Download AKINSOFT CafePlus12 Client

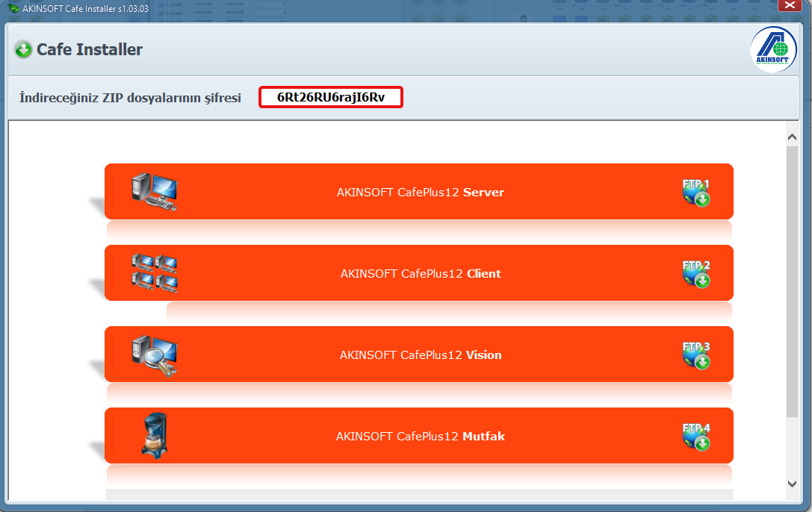point(419,273)
